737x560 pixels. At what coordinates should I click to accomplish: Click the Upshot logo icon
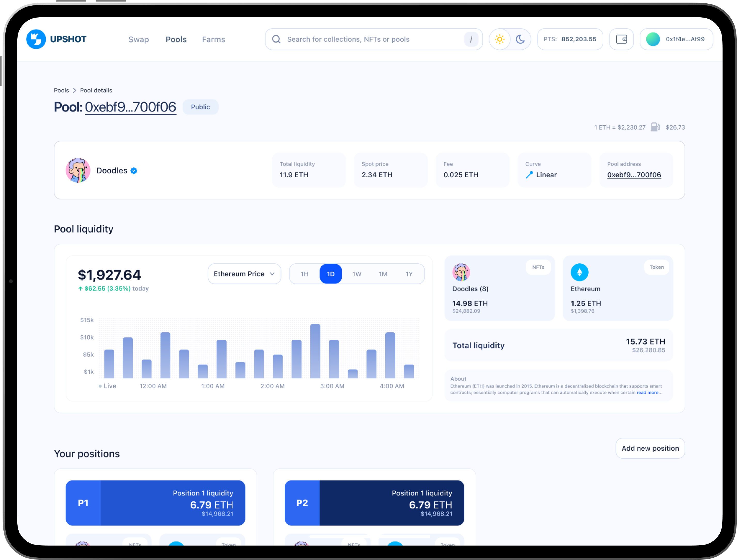pos(36,39)
